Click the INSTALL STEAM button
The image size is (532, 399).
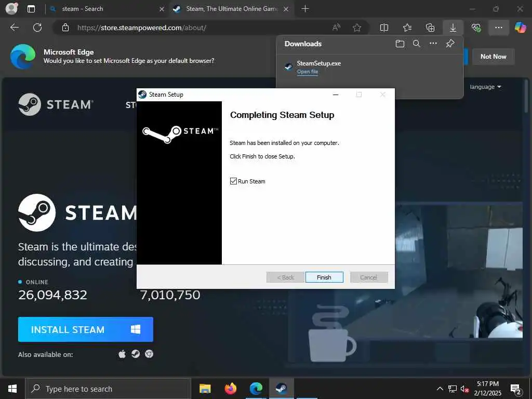click(x=86, y=329)
